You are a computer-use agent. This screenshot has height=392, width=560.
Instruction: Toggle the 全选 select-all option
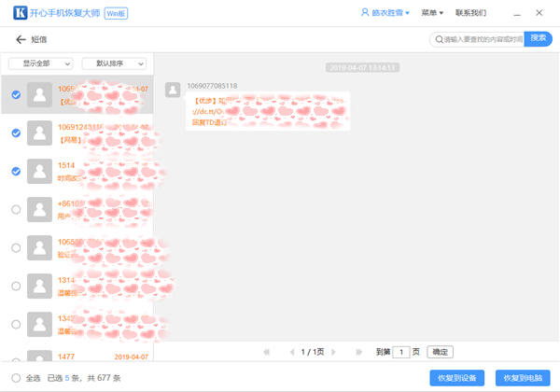16,378
